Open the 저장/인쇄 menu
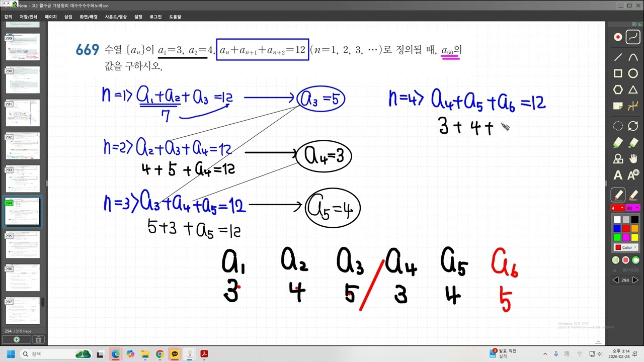The width and height of the screenshot is (644, 362). point(28,17)
